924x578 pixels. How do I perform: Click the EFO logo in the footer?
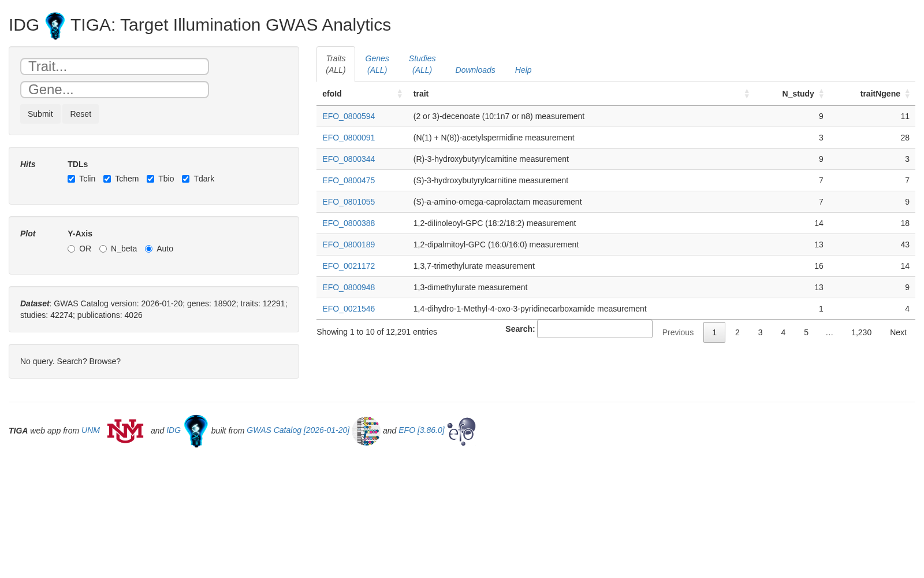(461, 431)
